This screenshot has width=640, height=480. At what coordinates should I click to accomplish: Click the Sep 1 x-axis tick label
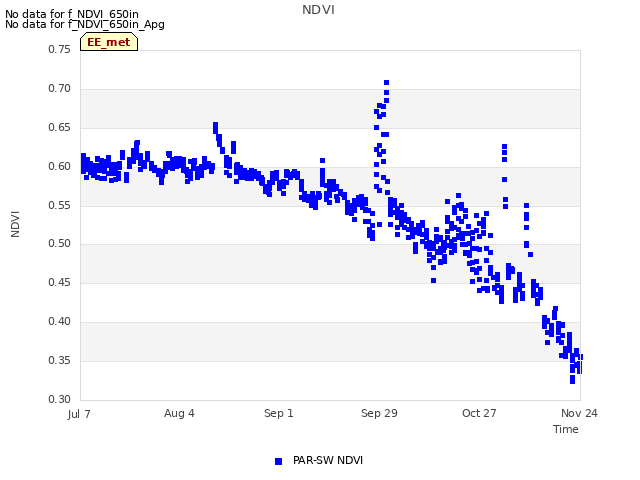pyautogui.click(x=279, y=413)
